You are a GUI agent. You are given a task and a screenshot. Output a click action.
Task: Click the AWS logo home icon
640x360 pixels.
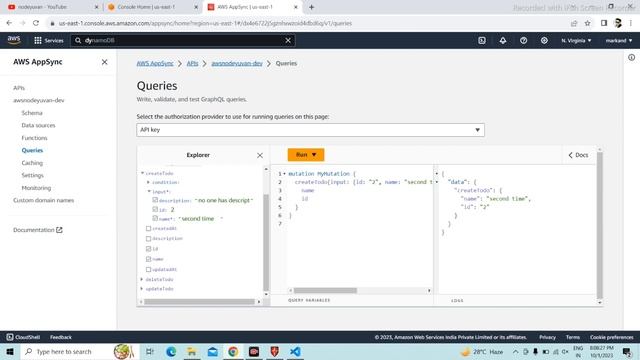tap(14, 40)
